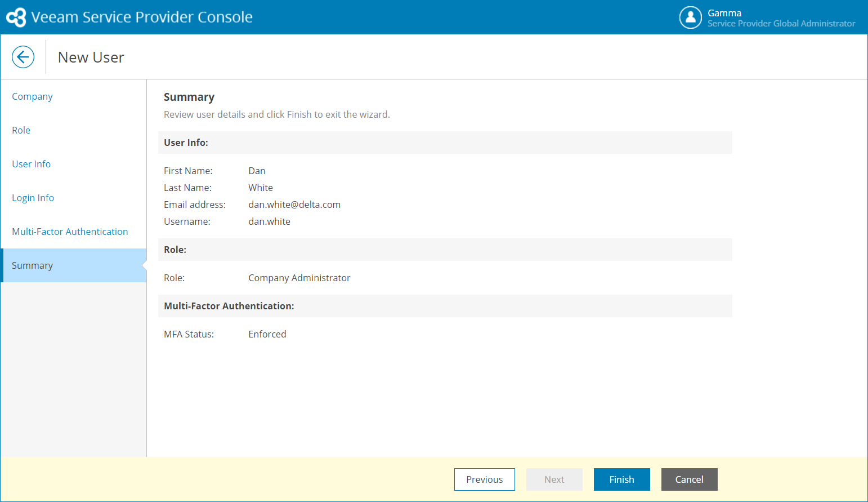Image resolution: width=868 pixels, height=502 pixels.
Task: Select the Summary wizard step
Action: tap(74, 265)
